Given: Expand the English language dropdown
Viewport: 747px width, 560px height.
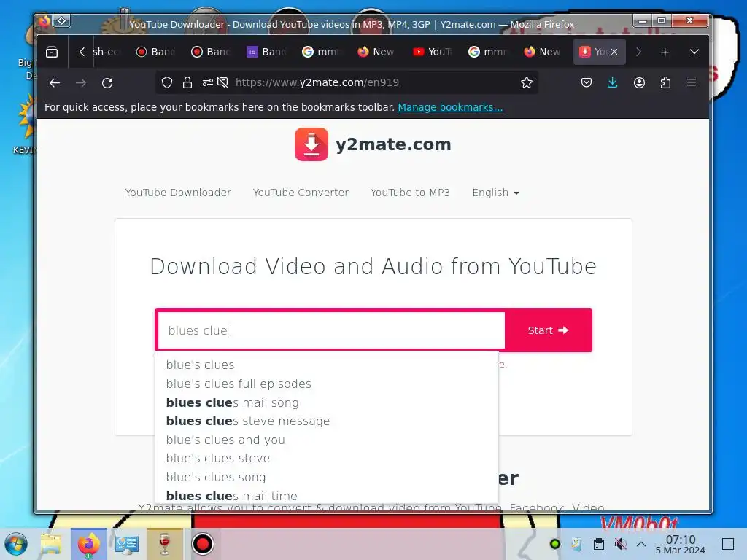Looking at the screenshot, I should (x=495, y=192).
